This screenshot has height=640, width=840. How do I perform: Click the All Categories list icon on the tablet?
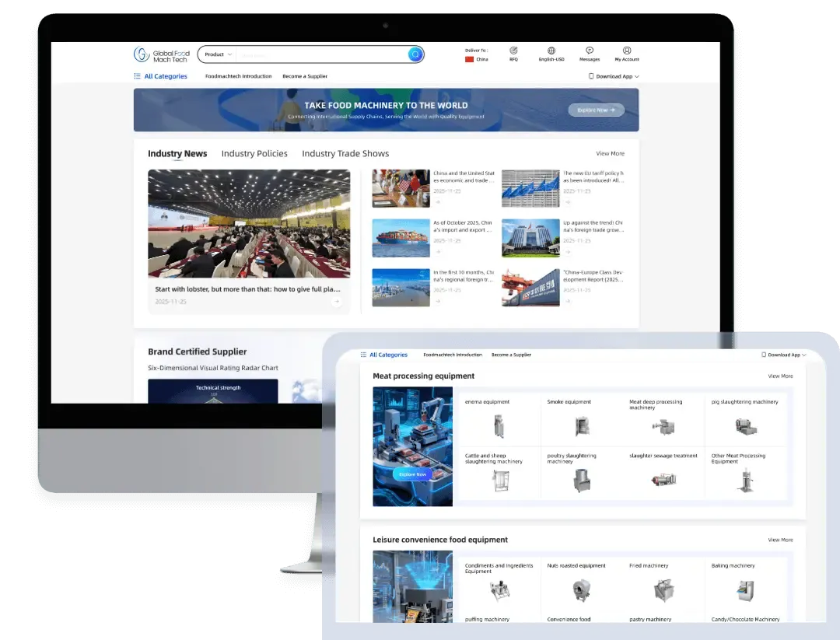[x=363, y=355]
